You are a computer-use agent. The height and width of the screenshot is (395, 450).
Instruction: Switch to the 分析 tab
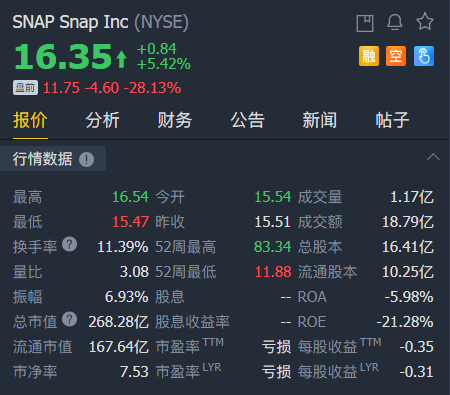[x=102, y=120]
